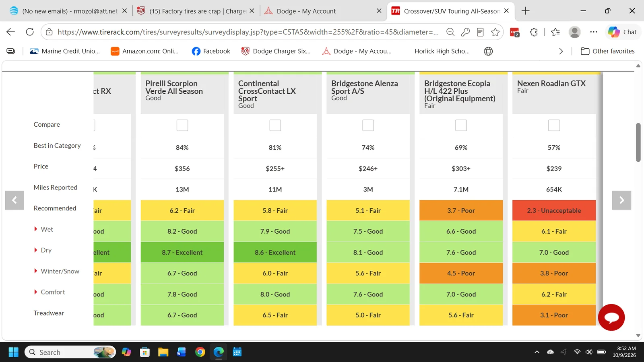Open Google Chrome from the taskbar
This screenshot has width=644, height=362.
coord(200,352)
